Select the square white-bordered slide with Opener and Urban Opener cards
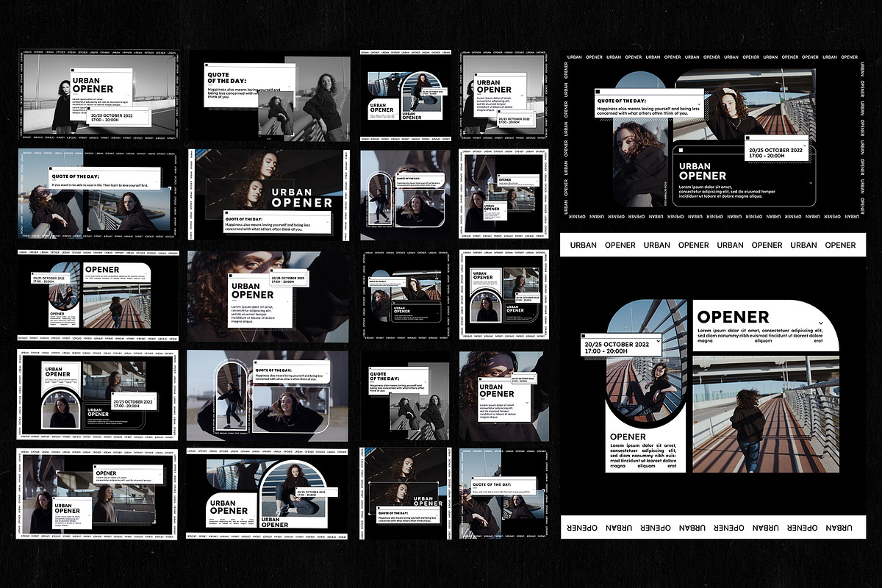This screenshot has height=588, width=882. (x=503, y=194)
